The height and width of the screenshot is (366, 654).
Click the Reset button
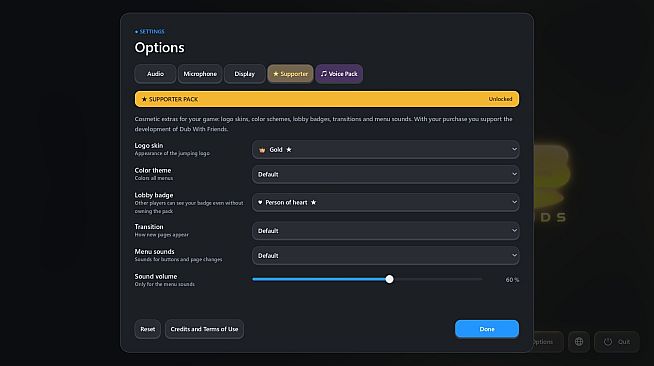[x=148, y=329]
